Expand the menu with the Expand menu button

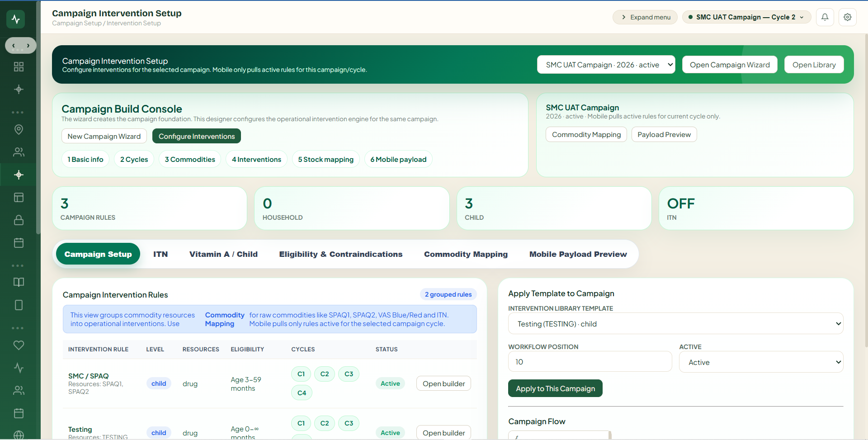click(645, 17)
